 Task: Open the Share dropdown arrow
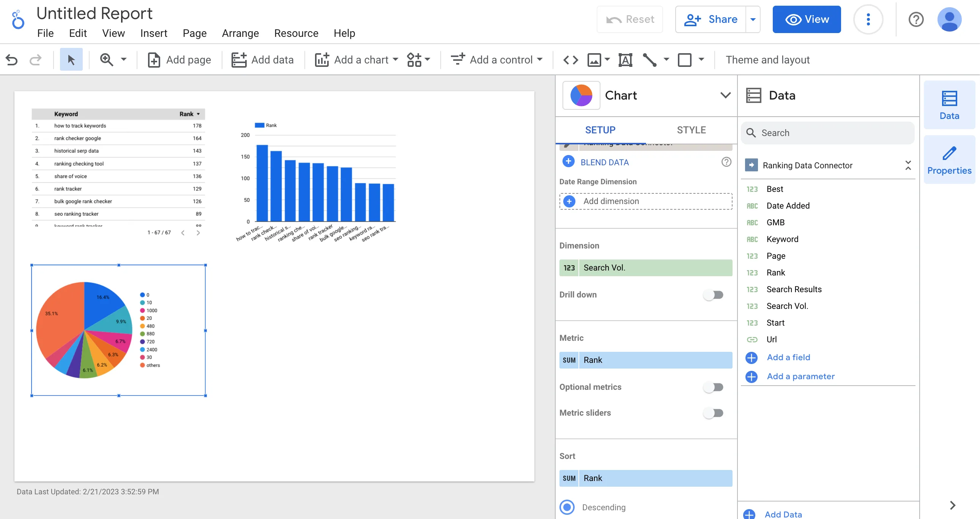pyautogui.click(x=753, y=19)
